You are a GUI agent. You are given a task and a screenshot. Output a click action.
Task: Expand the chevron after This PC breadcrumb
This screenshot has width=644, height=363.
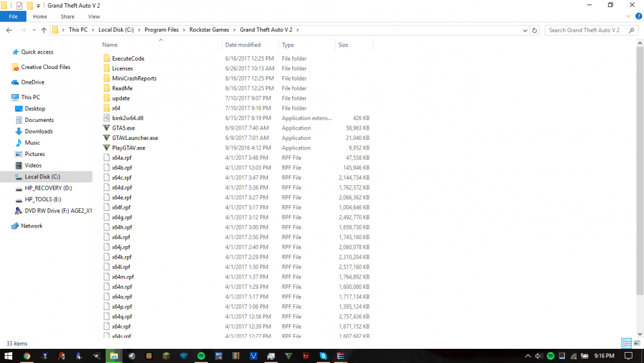[x=93, y=30]
